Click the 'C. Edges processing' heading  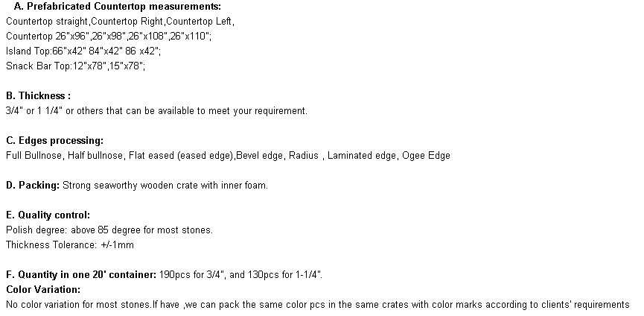click(54, 141)
